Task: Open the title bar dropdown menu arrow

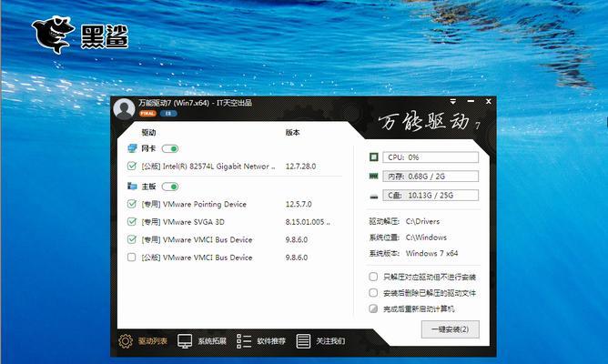Action: coord(453,102)
